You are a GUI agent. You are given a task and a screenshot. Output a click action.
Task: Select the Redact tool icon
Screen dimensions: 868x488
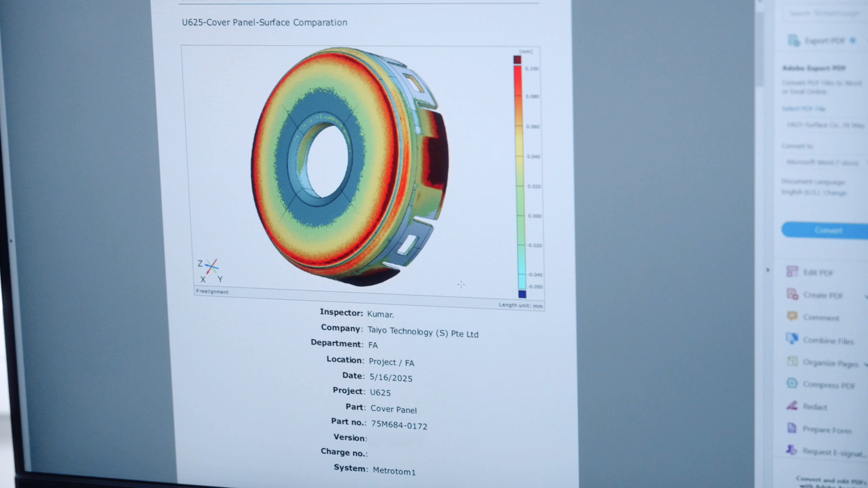coord(792,405)
